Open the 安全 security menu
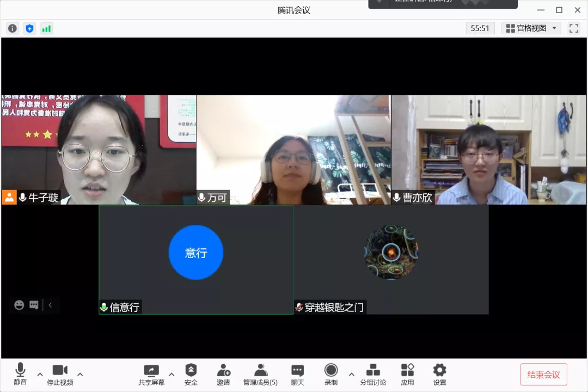The width and height of the screenshot is (588, 392). 191,374
